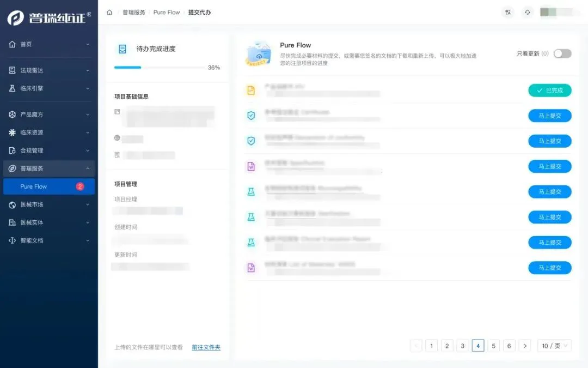
Task: Click the previous page arrow
Action: click(x=416, y=346)
